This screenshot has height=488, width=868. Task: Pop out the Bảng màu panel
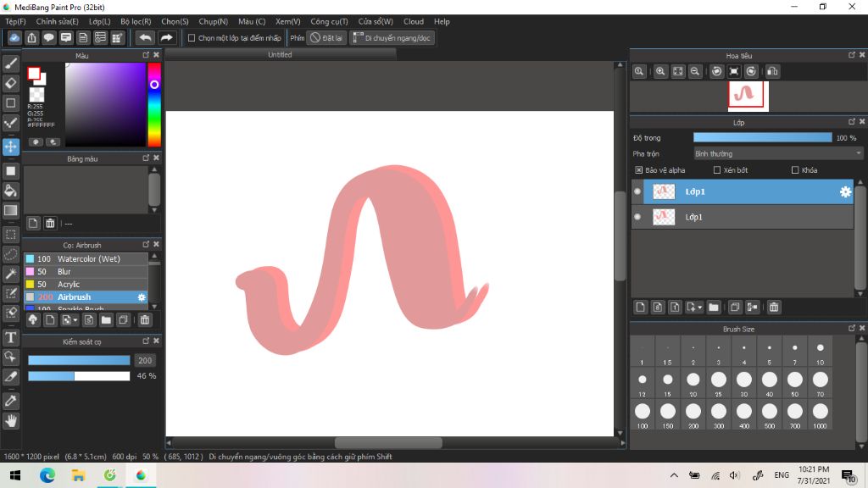click(x=146, y=158)
